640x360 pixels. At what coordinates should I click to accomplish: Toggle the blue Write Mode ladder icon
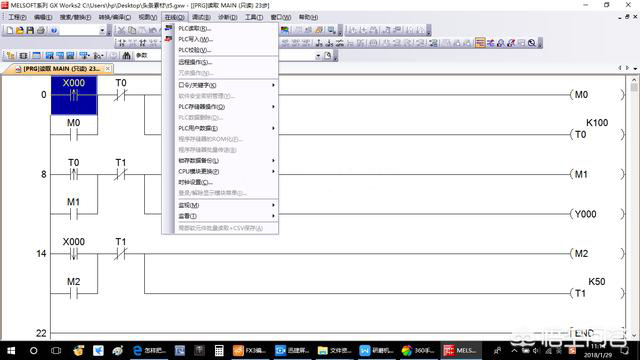coord(490,43)
